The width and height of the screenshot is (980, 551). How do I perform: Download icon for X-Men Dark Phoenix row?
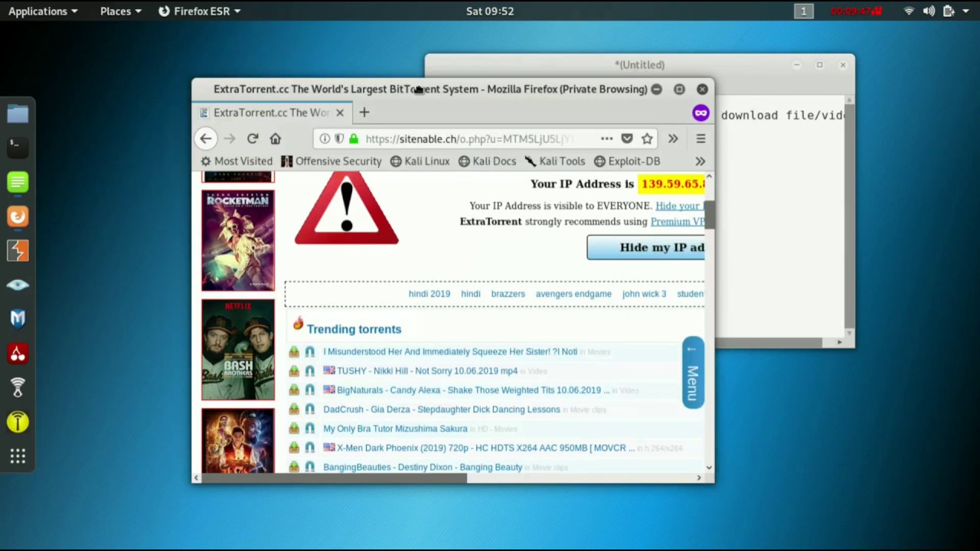pos(294,448)
